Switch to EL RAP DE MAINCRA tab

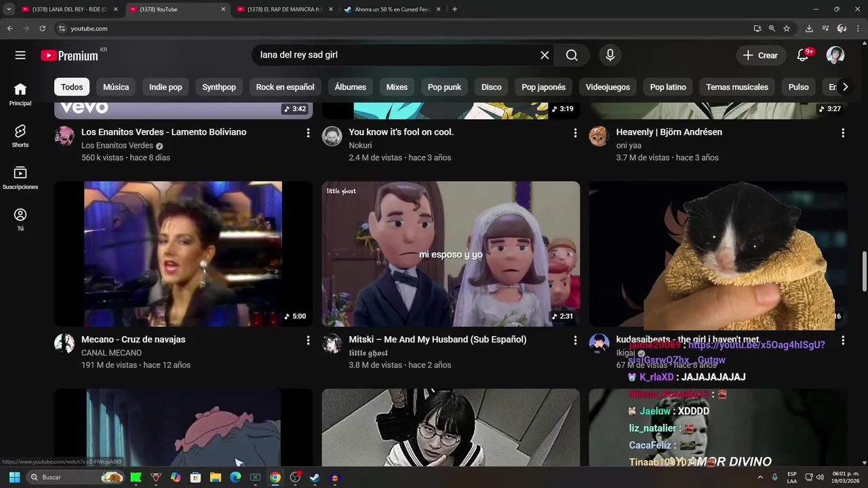pos(285,9)
